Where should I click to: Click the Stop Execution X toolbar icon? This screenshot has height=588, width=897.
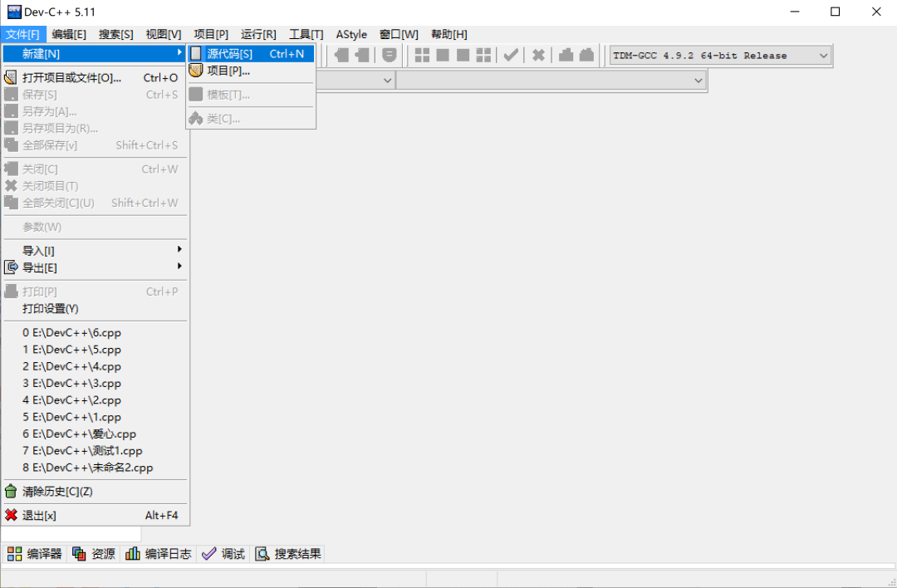coord(538,56)
